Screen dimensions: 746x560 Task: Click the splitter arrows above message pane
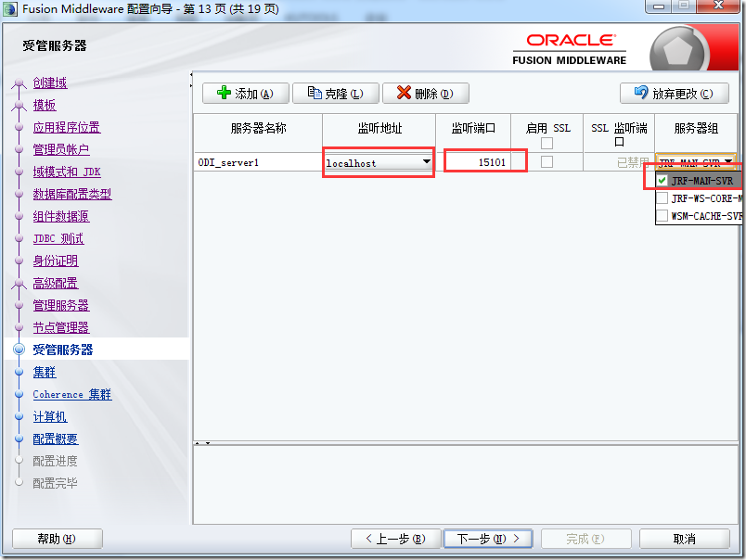[202, 443]
